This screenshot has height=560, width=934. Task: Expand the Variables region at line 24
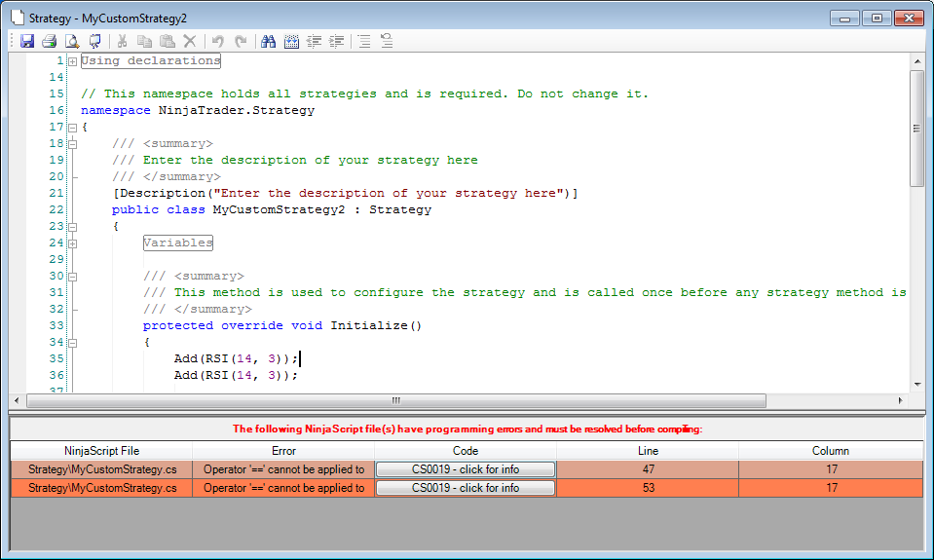[73, 243]
